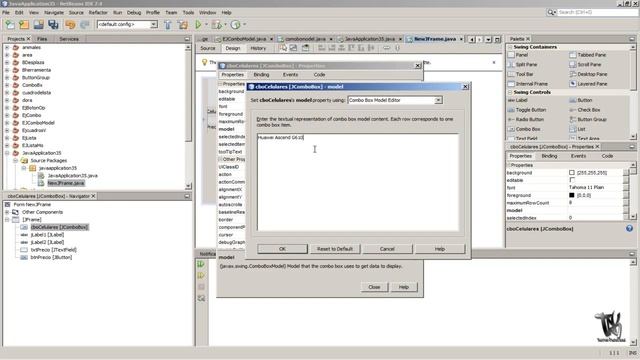Toggle the editable checkbox in Properties panel

tap(572, 180)
